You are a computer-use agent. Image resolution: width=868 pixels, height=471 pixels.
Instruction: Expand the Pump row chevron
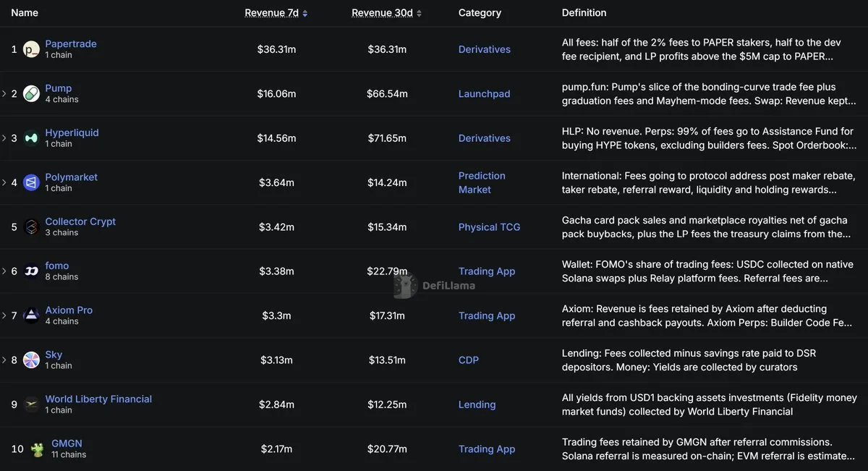(x=4, y=94)
